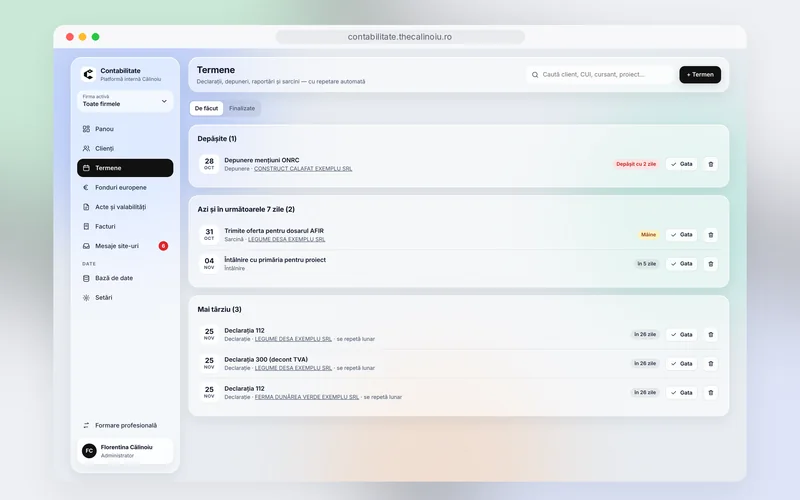The height and width of the screenshot is (500, 800).
Task: Mark Declarația 300 (decont TVA) as Gata
Action: (681, 364)
